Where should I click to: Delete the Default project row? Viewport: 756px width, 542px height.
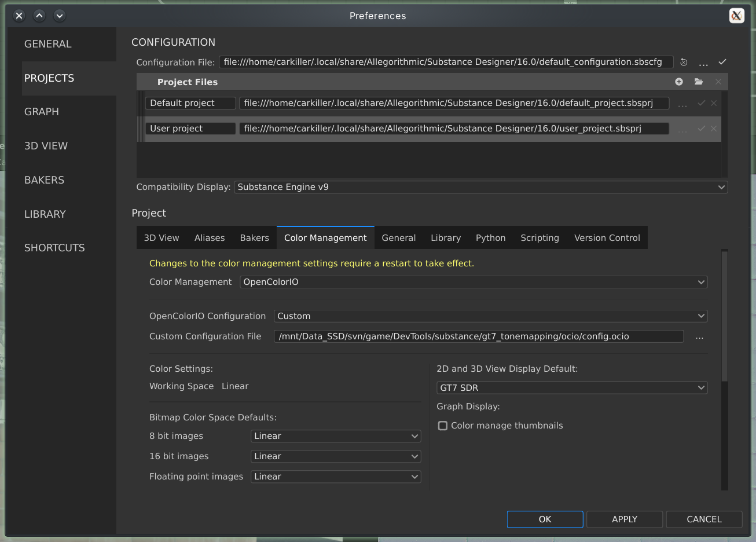coord(714,103)
